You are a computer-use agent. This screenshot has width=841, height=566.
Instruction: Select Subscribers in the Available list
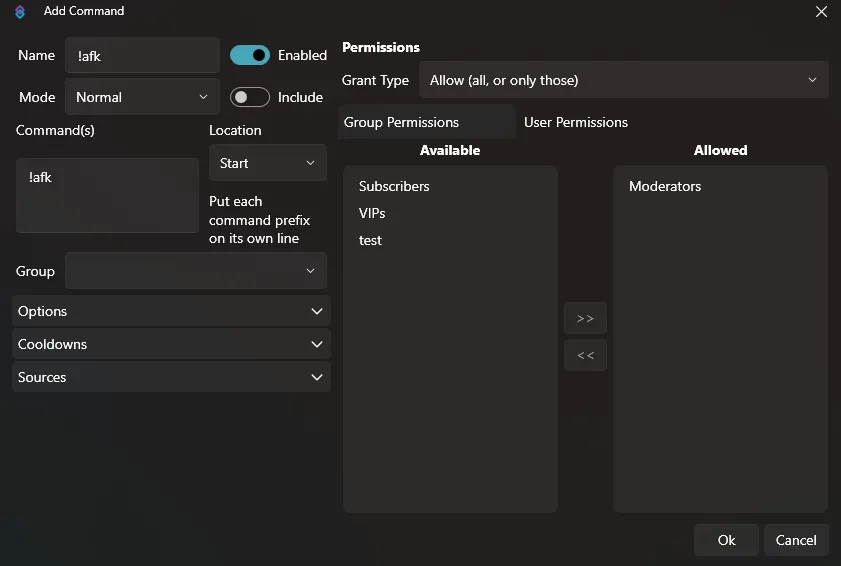(394, 186)
